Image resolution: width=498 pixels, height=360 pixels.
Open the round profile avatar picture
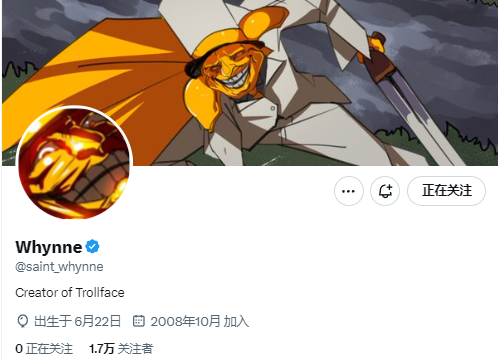74,163
